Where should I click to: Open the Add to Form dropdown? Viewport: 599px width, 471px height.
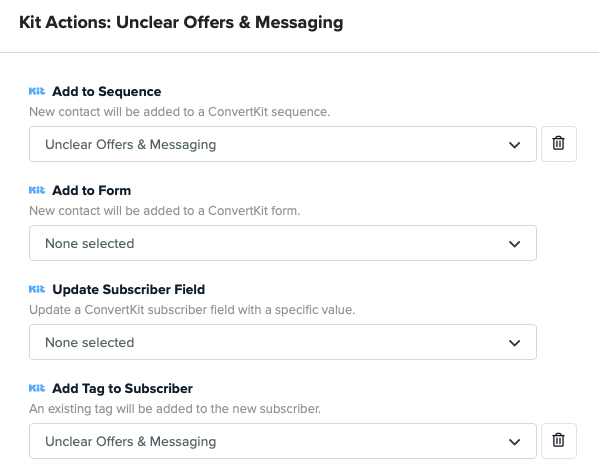tap(283, 243)
